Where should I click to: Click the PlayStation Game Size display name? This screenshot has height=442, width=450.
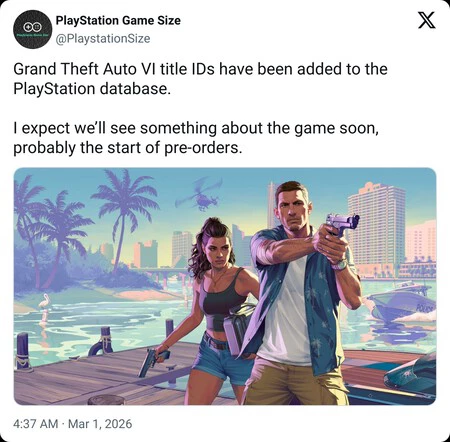pyautogui.click(x=118, y=20)
